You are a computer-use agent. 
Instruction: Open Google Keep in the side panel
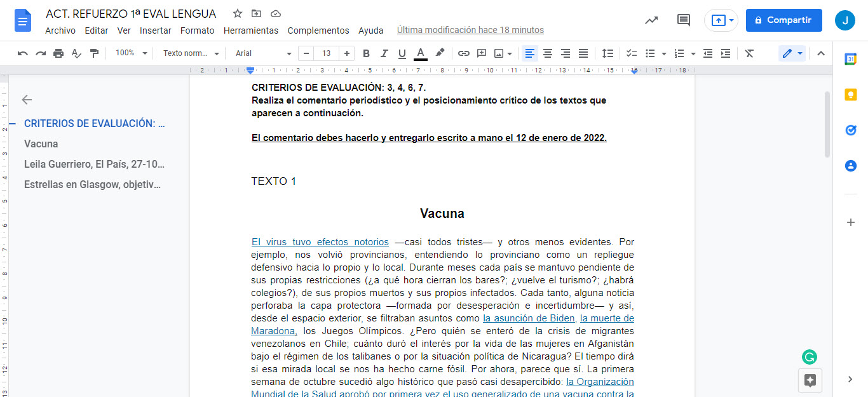click(851, 95)
